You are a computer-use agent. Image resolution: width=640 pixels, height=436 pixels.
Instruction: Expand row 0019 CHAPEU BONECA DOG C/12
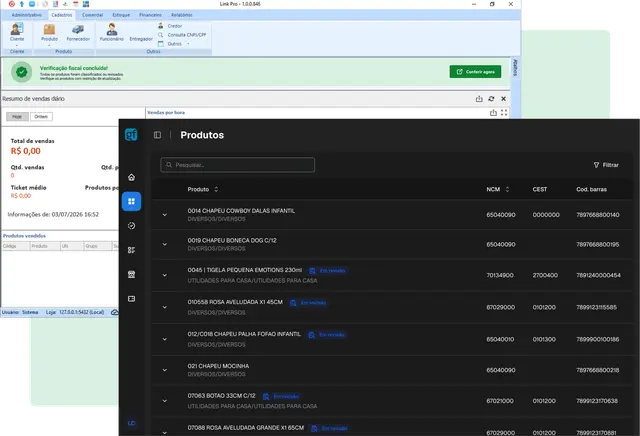(x=164, y=244)
